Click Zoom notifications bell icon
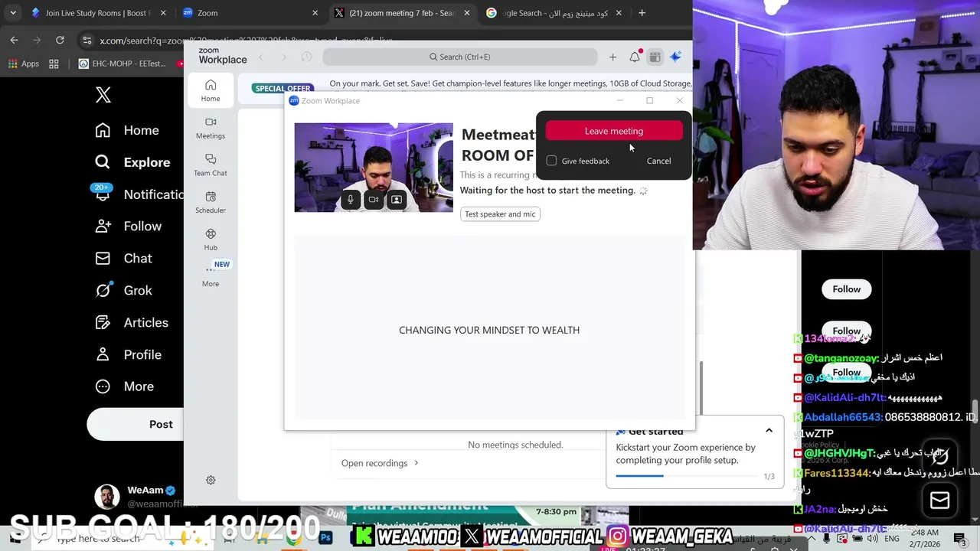 (x=635, y=57)
